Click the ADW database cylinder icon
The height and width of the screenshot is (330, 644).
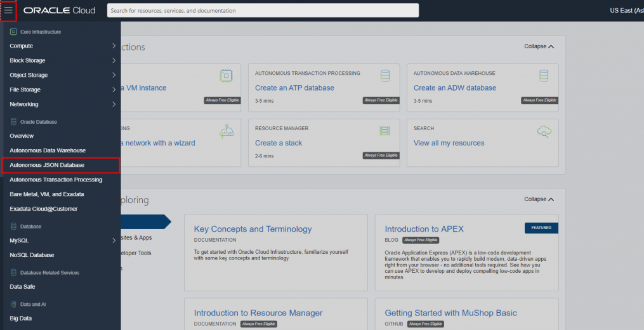(543, 76)
